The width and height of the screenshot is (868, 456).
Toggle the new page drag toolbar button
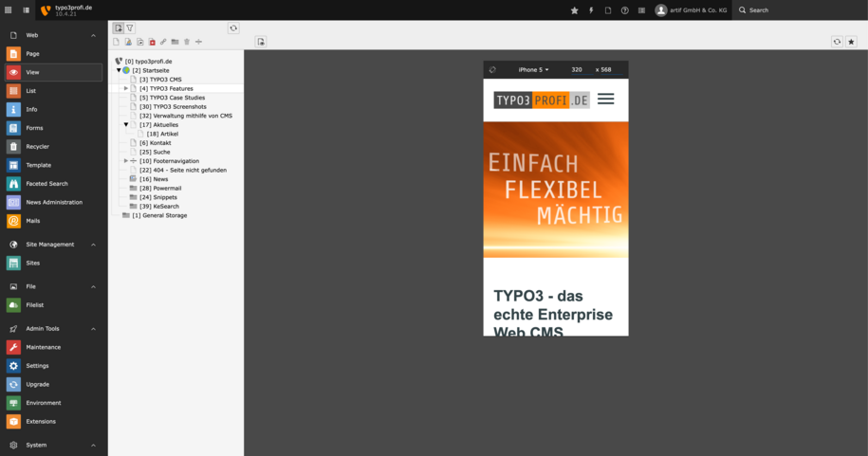click(x=118, y=27)
